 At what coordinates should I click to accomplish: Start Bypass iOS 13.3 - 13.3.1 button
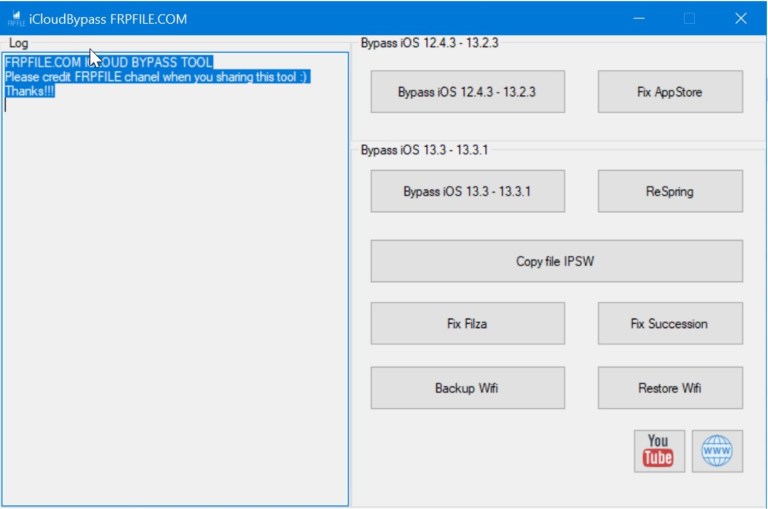(467, 191)
